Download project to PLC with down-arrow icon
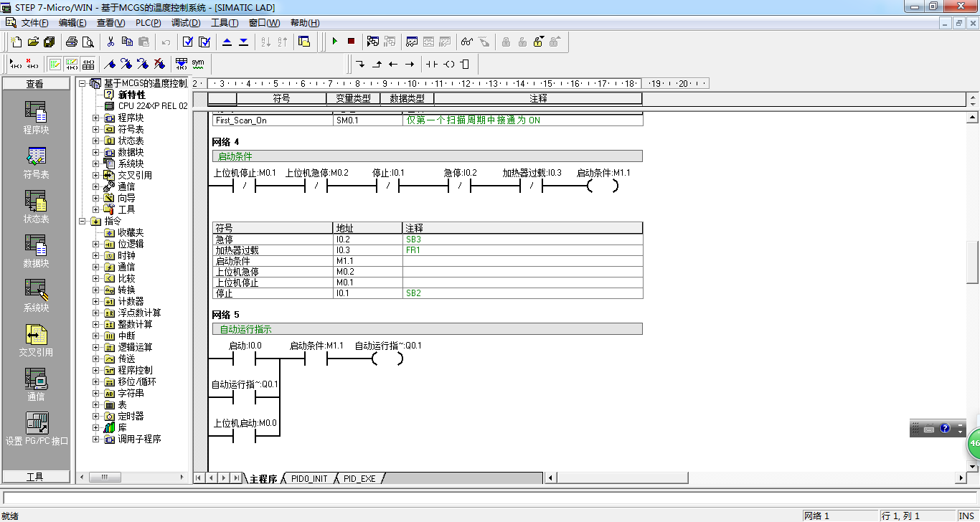Image resolution: width=980 pixels, height=522 pixels. [x=244, y=42]
